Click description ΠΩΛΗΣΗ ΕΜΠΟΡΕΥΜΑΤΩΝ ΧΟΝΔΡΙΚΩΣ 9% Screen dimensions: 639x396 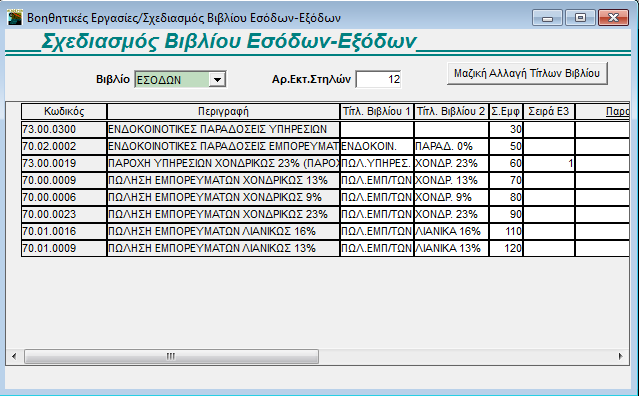(x=223, y=197)
